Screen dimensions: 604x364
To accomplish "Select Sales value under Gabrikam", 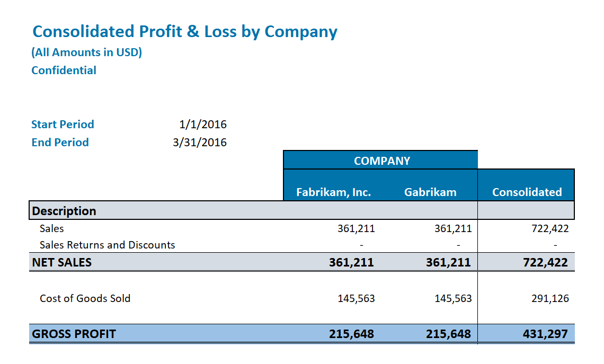I will (x=453, y=228).
